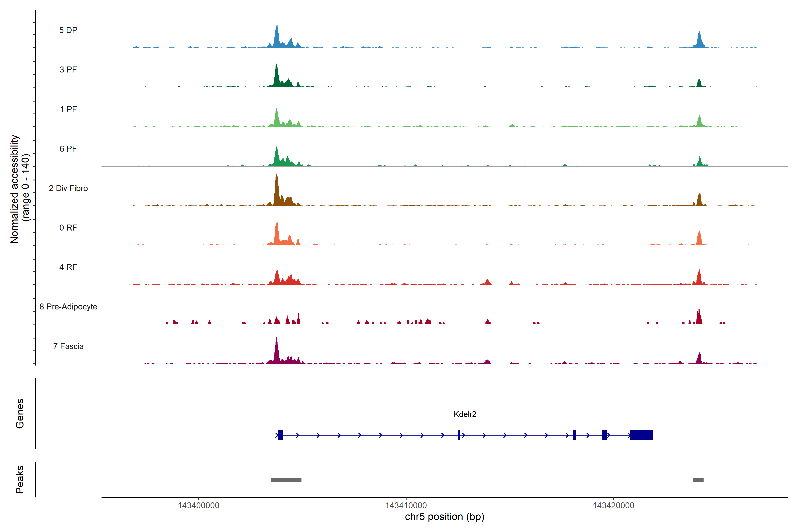Click the large last exon of Kdelr2
Screen dimensions: 798x532
(x=641, y=435)
